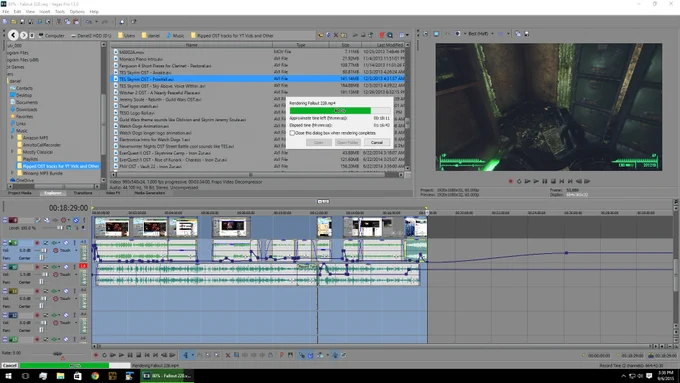Switch to Transitions tab
Viewport: 680px width, 383px height.
tap(82, 193)
